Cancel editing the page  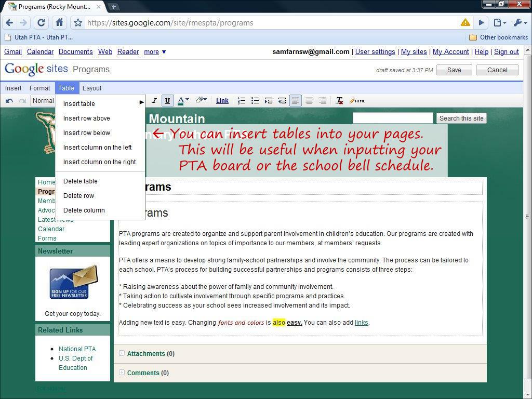tap(497, 70)
